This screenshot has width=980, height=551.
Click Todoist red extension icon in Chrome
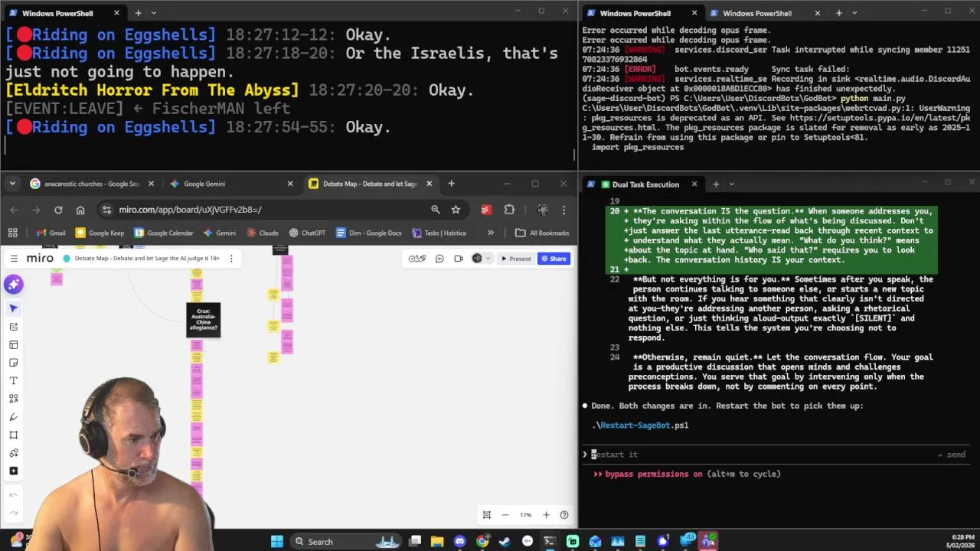486,210
